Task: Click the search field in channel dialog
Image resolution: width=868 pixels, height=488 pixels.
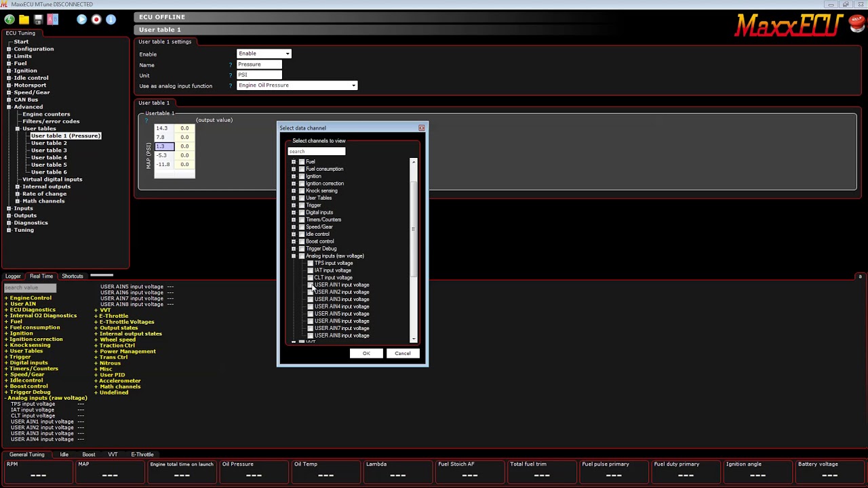Action: [317, 151]
